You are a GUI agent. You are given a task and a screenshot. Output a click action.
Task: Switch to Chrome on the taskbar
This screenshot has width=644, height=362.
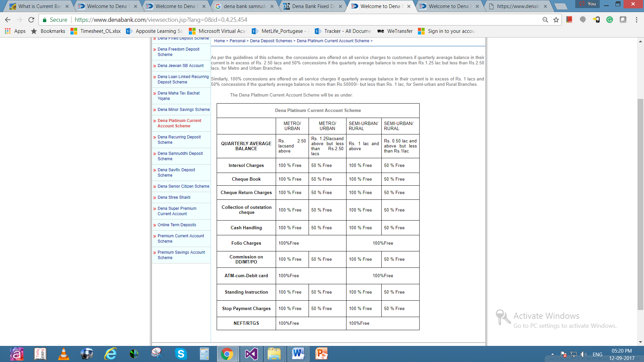click(227, 354)
